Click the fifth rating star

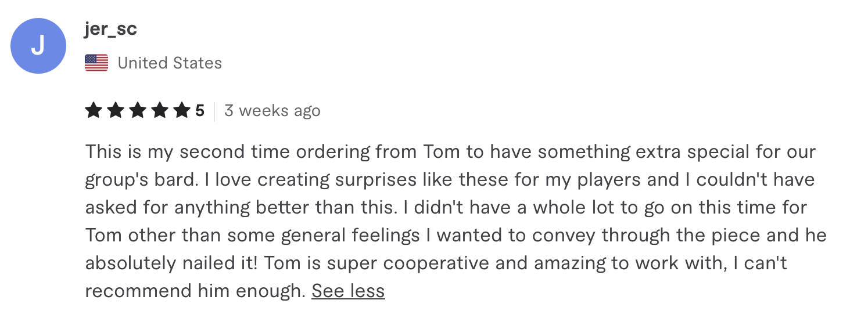(x=182, y=110)
